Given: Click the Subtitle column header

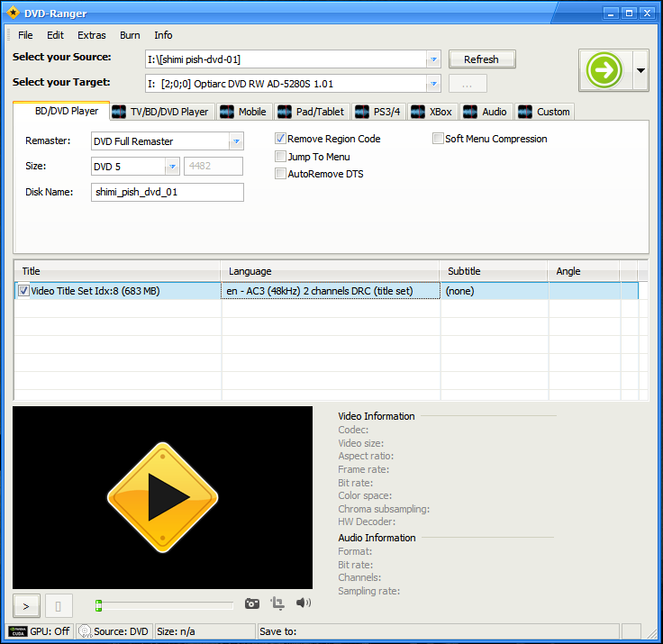Looking at the screenshot, I should click(x=494, y=271).
